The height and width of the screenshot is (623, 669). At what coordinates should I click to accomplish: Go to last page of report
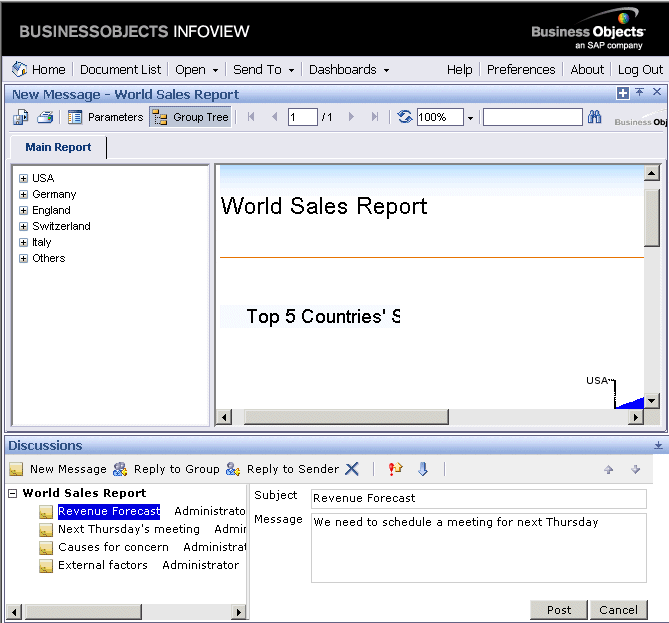[375, 116]
